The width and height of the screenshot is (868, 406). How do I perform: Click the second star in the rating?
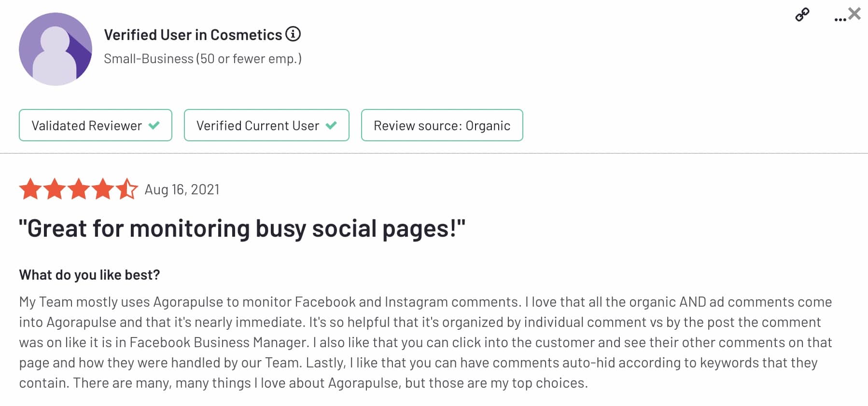tap(55, 189)
